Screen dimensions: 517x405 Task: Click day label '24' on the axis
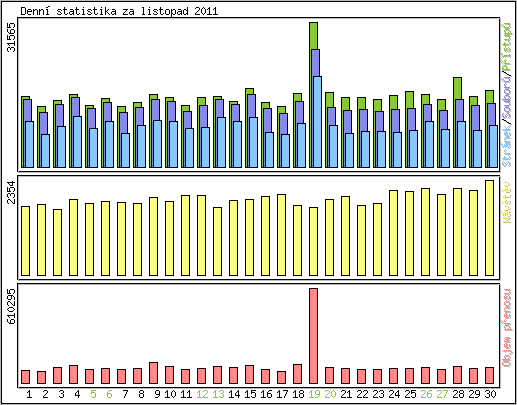click(394, 394)
